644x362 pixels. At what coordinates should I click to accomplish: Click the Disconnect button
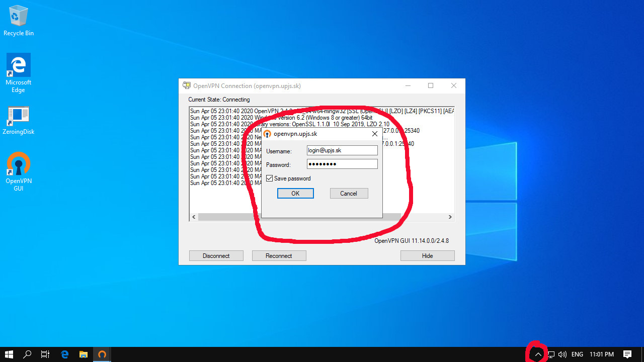(216, 256)
